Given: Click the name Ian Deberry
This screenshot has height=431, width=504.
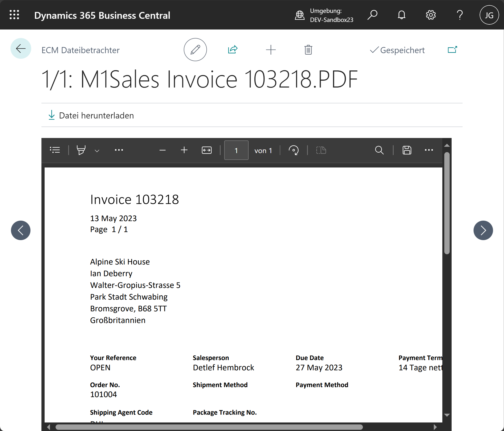Looking at the screenshot, I should coord(111,274).
